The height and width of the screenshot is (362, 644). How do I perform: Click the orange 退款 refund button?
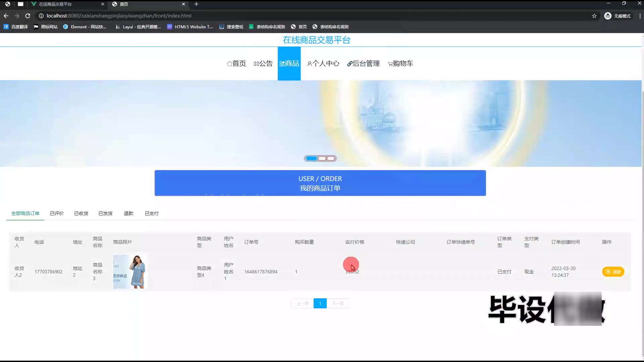tap(613, 272)
